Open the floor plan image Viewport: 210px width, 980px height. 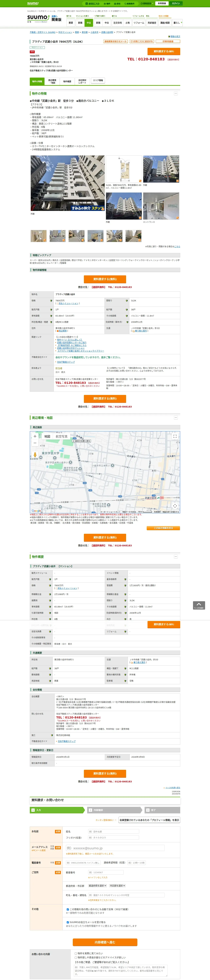pos(124,169)
